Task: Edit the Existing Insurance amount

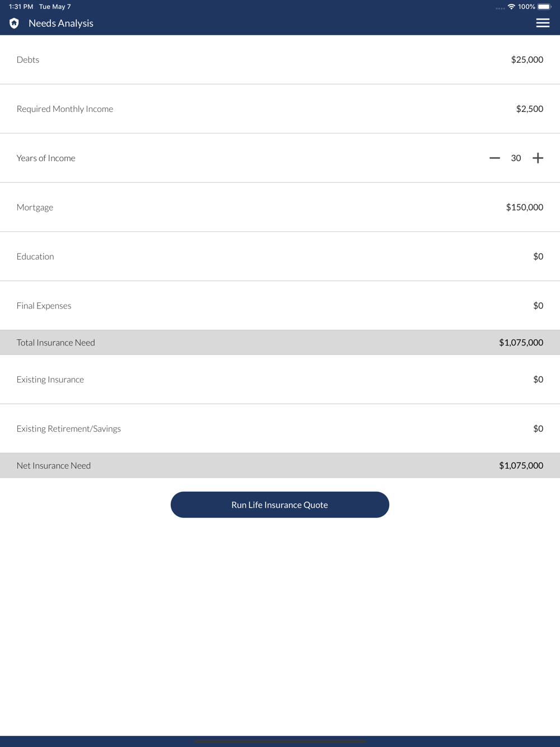Action: pyautogui.click(x=538, y=380)
